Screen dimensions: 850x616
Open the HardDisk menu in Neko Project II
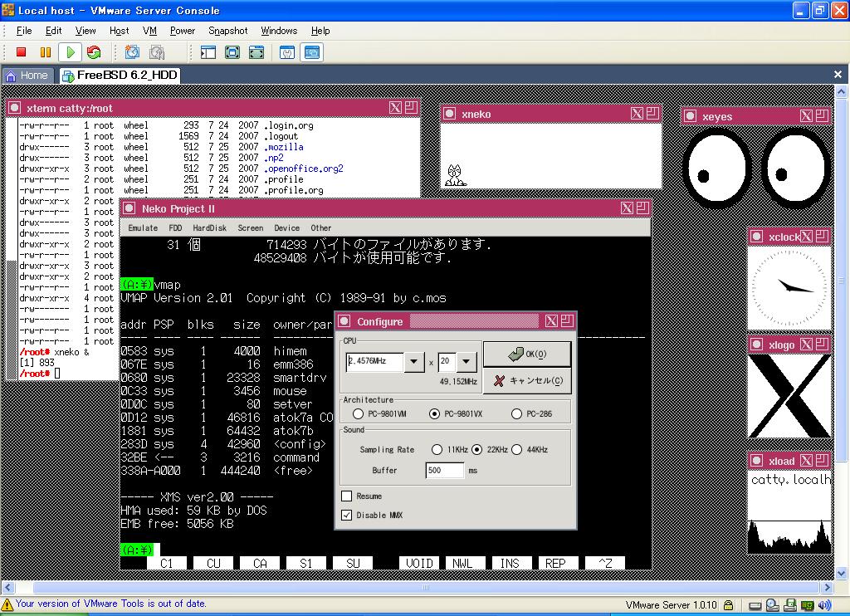coord(210,228)
